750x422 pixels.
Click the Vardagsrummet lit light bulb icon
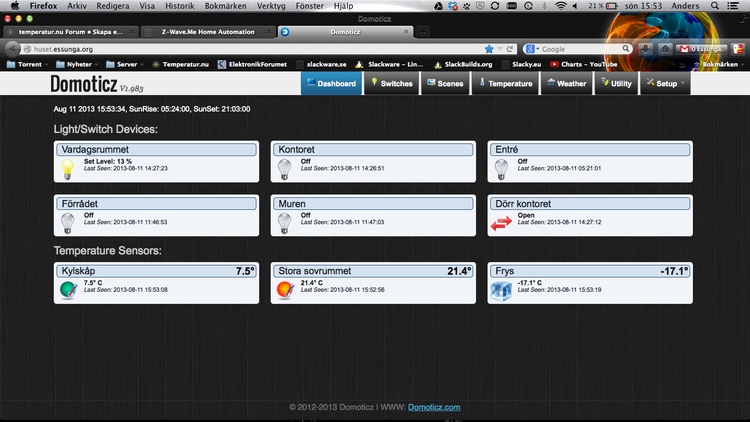pos(68,169)
